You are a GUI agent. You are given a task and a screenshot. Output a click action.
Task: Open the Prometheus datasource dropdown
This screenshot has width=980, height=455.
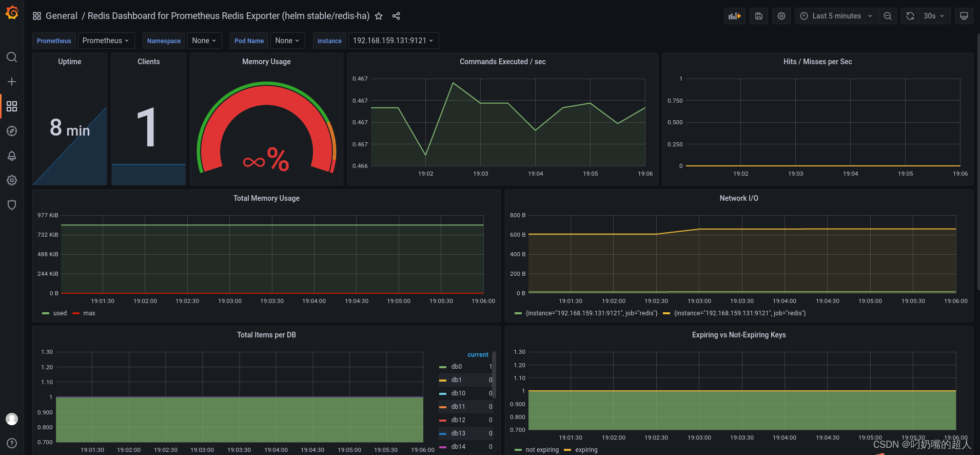[106, 41]
